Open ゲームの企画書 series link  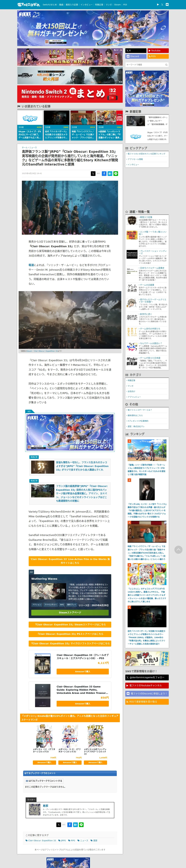(147, 285)
